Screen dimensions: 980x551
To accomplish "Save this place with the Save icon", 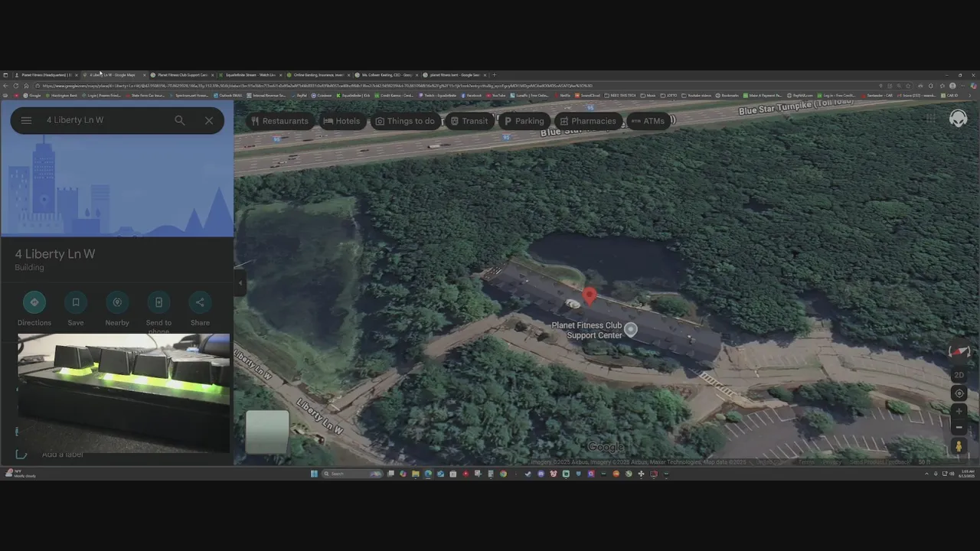I will [x=76, y=308].
